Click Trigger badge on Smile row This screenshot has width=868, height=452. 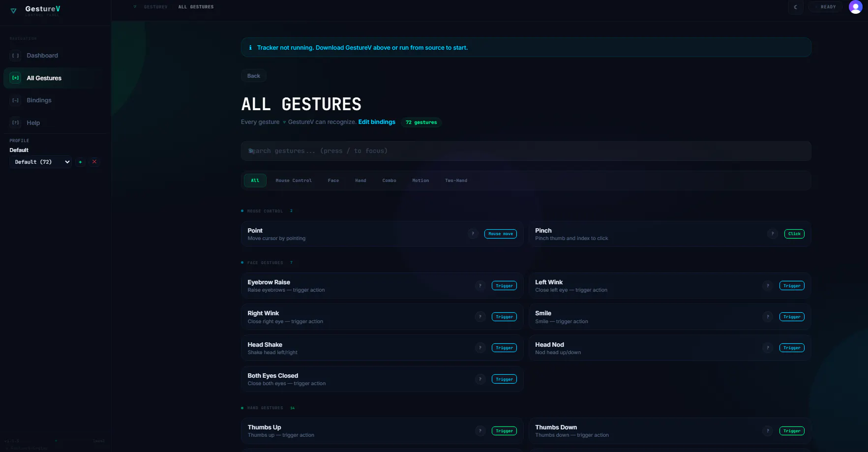(x=792, y=317)
